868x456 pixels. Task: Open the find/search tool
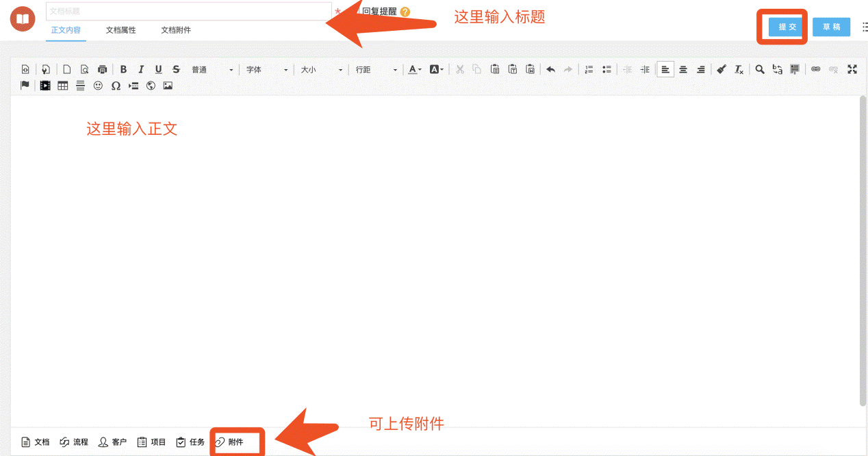point(760,69)
